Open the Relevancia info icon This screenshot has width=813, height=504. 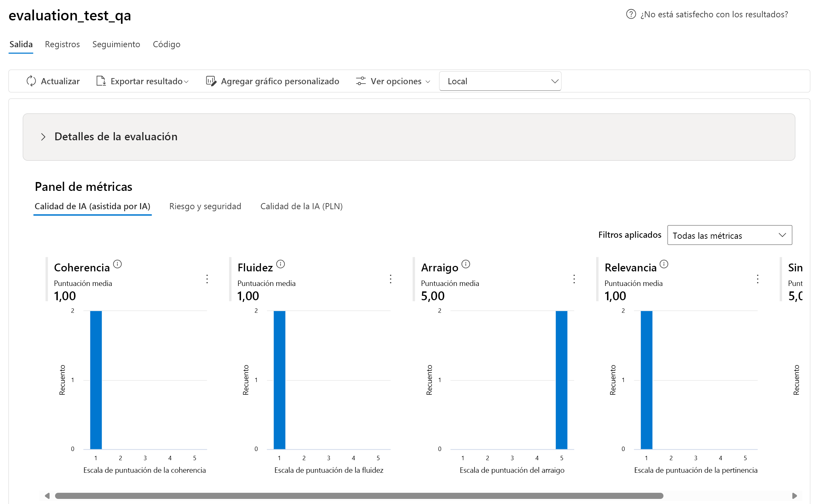pyautogui.click(x=664, y=264)
